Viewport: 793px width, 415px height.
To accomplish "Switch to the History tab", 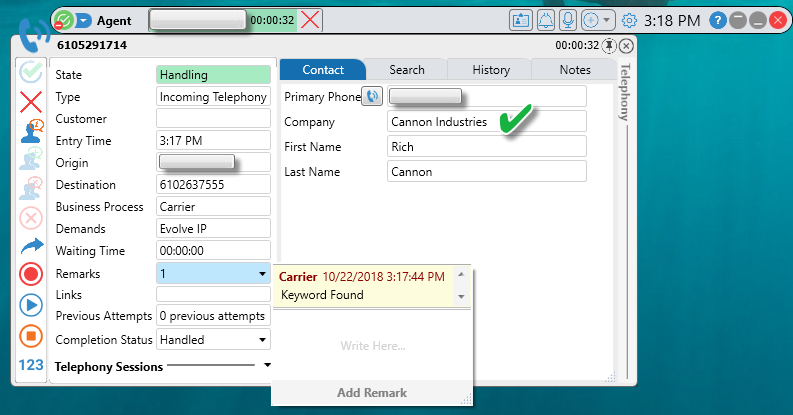I will 491,70.
